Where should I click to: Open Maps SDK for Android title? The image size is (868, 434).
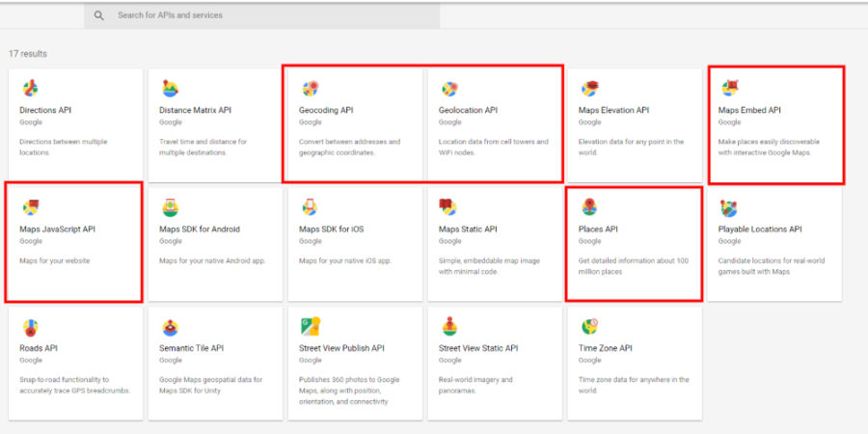pyautogui.click(x=200, y=230)
